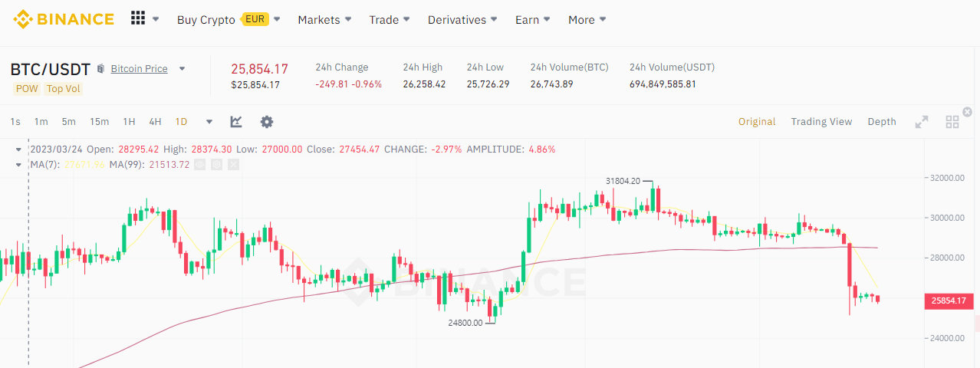Switch to Original chart view
This screenshot has width=980, height=368.
pyautogui.click(x=757, y=121)
